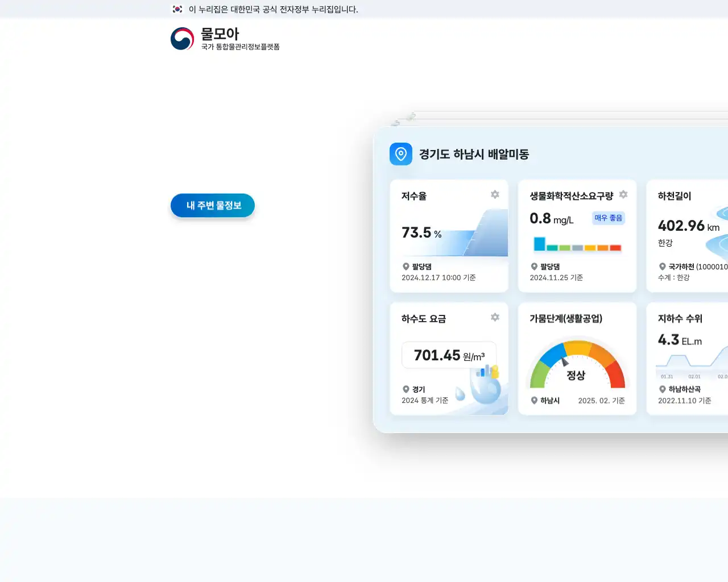This screenshot has height=582, width=728.
Task: Click the drought stage gauge dial
Action: coord(577,364)
